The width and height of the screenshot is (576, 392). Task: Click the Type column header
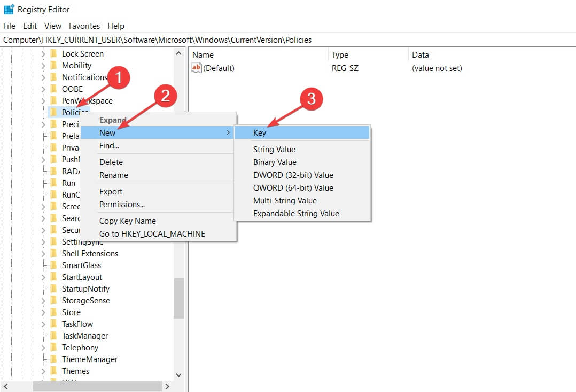[x=368, y=54]
